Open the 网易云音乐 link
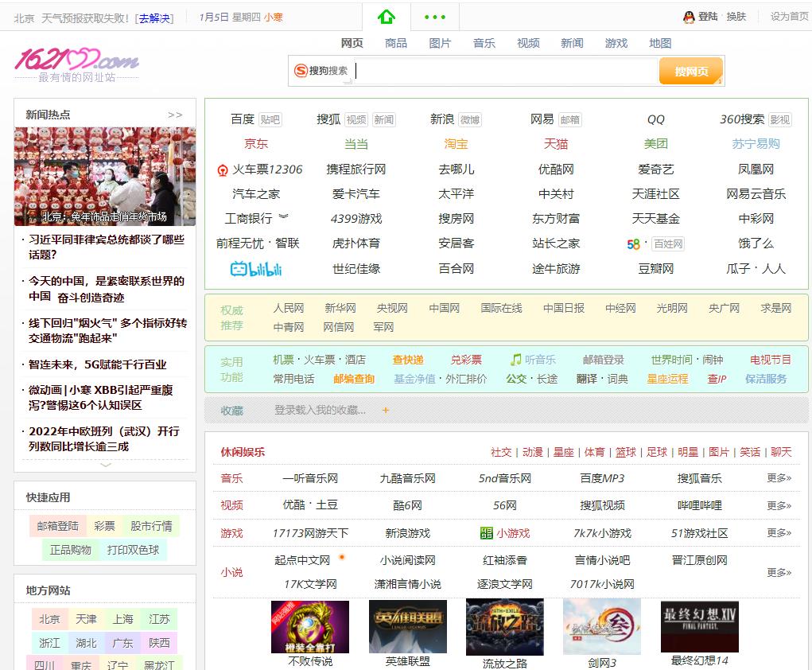This screenshot has width=812, height=670. tap(756, 194)
